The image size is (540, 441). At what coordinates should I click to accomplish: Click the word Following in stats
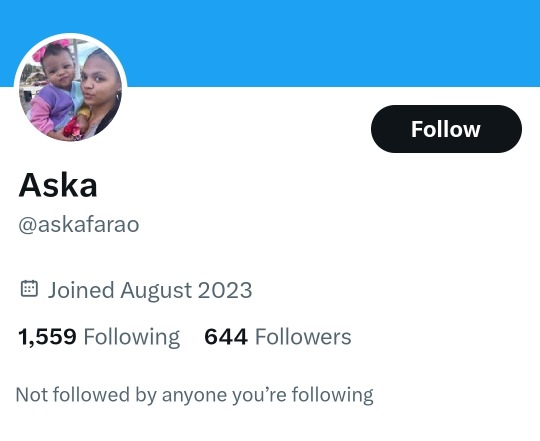[132, 337]
